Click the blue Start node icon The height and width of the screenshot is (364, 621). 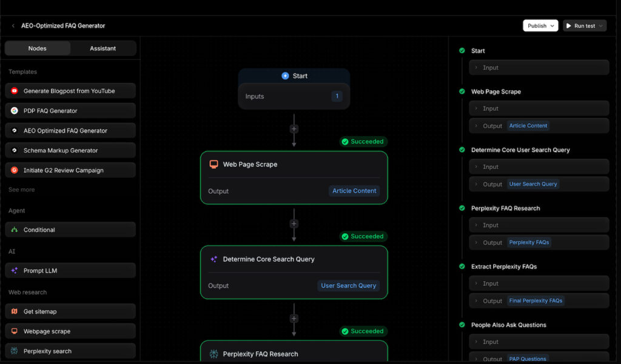click(x=285, y=76)
